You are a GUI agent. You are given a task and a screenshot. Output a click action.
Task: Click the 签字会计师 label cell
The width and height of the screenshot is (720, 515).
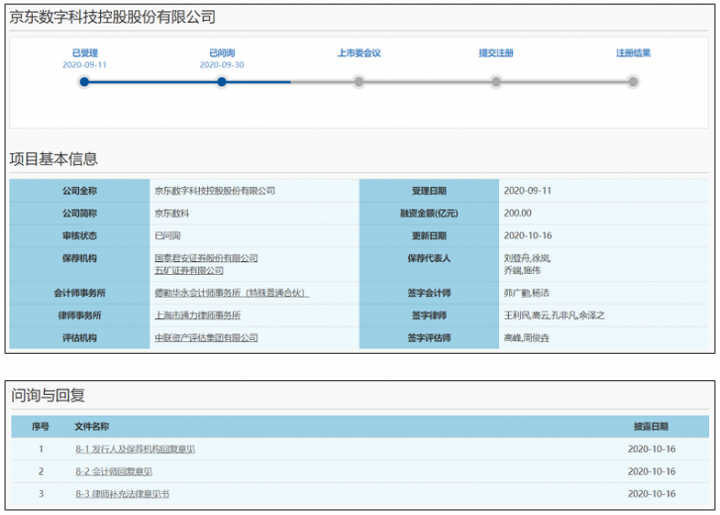pos(429,293)
